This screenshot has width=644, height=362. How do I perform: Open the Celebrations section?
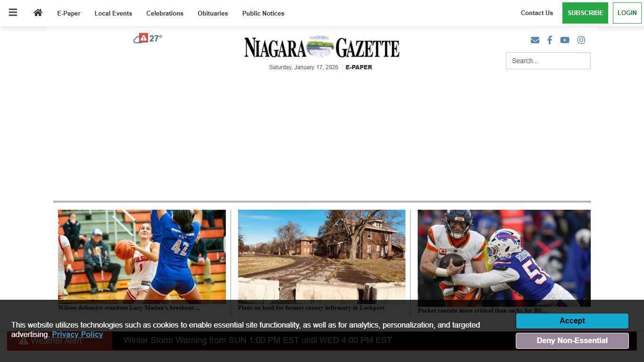(165, 13)
